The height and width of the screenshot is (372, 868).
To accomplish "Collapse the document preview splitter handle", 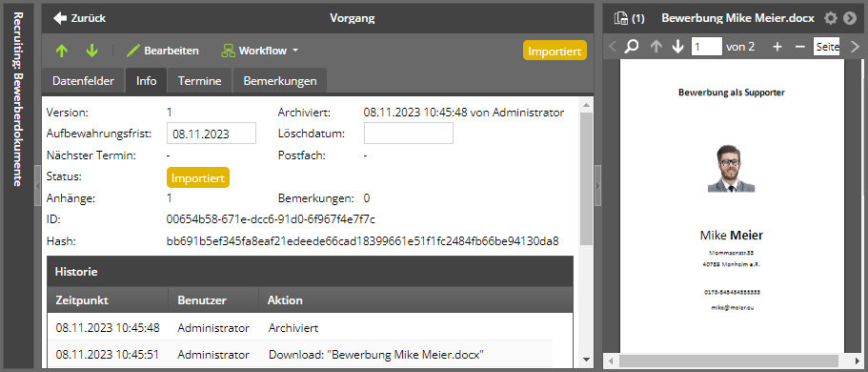I will [597, 186].
